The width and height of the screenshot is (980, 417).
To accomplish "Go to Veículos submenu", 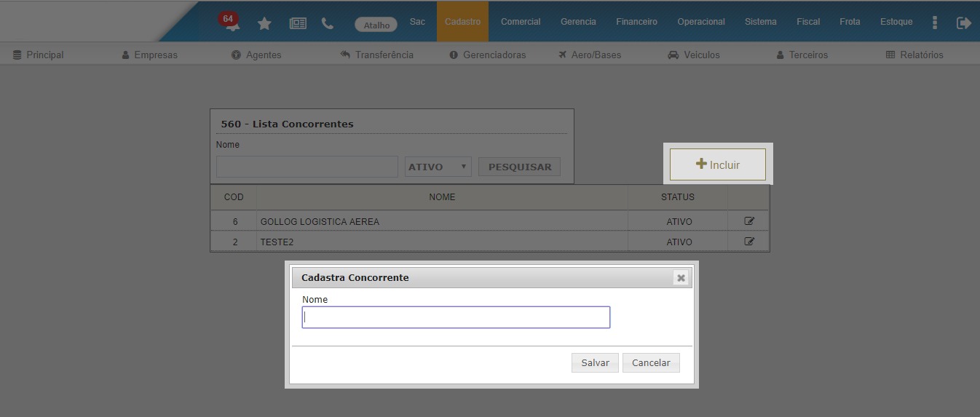I will pos(694,55).
